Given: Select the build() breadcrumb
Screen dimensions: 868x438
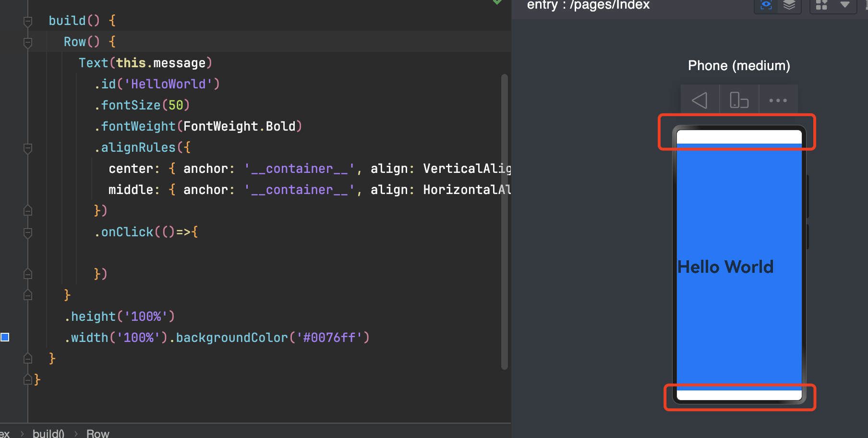Looking at the screenshot, I should [48, 433].
